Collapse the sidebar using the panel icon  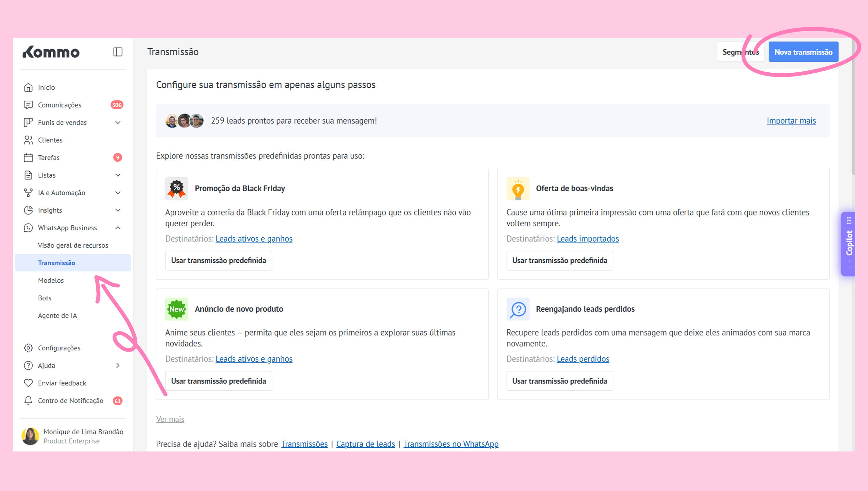[117, 52]
